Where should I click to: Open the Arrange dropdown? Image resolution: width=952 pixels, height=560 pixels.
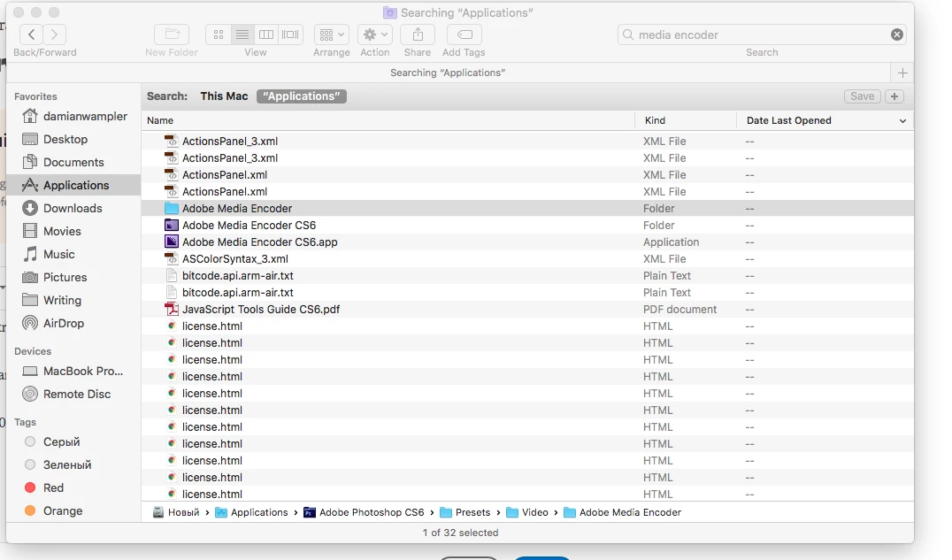(x=332, y=35)
